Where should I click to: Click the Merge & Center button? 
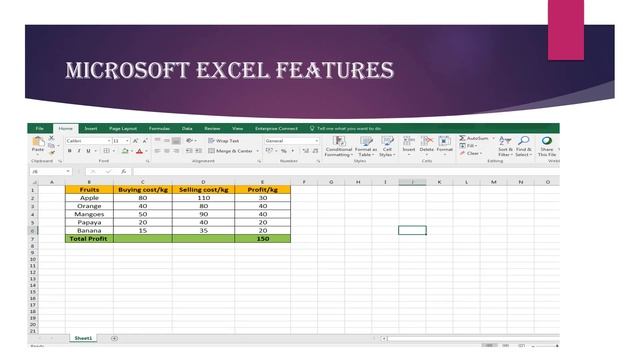pos(231,151)
